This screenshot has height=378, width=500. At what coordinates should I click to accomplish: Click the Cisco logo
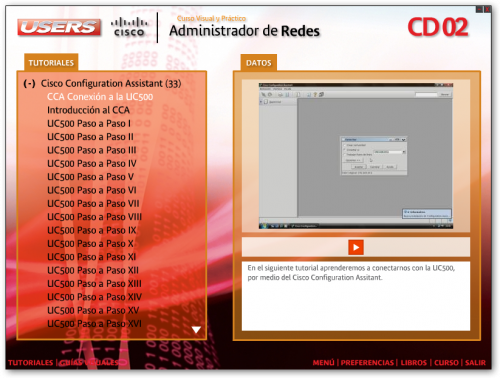pos(129,27)
